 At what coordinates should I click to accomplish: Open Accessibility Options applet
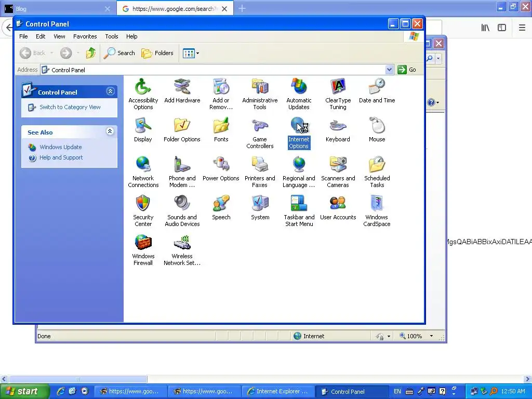tap(143, 94)
